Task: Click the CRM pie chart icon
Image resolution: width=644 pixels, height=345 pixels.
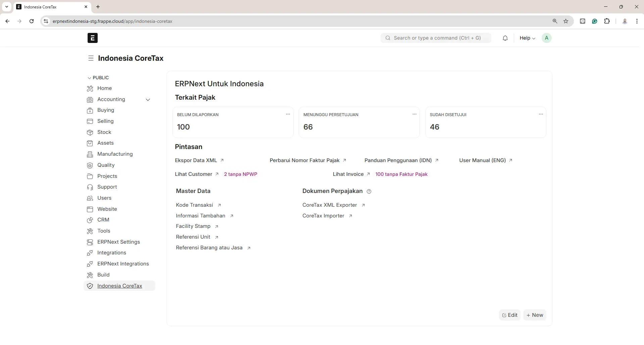Action: pos(90,220)
